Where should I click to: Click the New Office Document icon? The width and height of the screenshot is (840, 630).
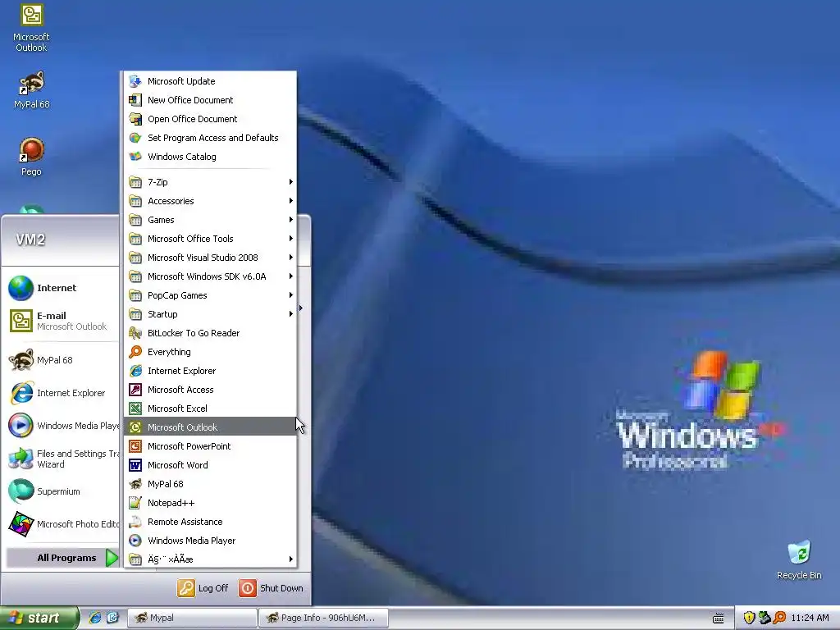tap(135, 100)
